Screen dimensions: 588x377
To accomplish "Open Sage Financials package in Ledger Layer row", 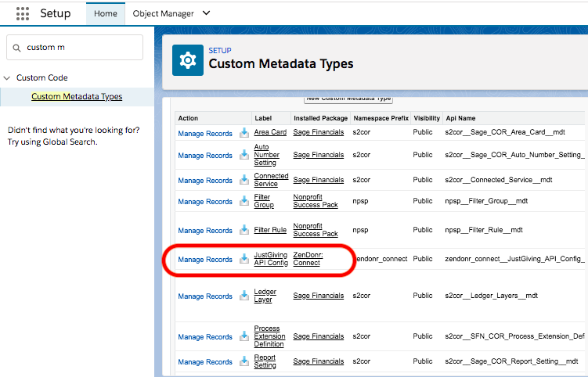I will pyautogui.click(x=319, y=296).
